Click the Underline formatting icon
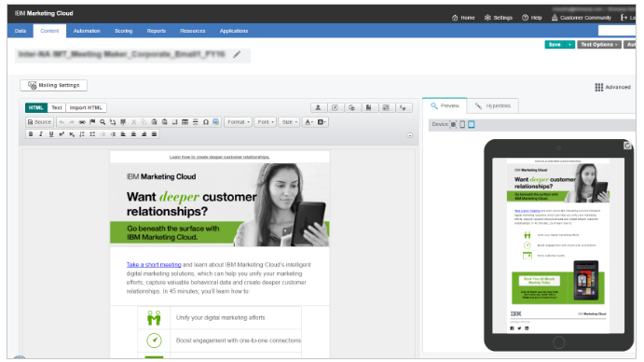The width and height of the screenshot is (644, 362). coord(51,134)
